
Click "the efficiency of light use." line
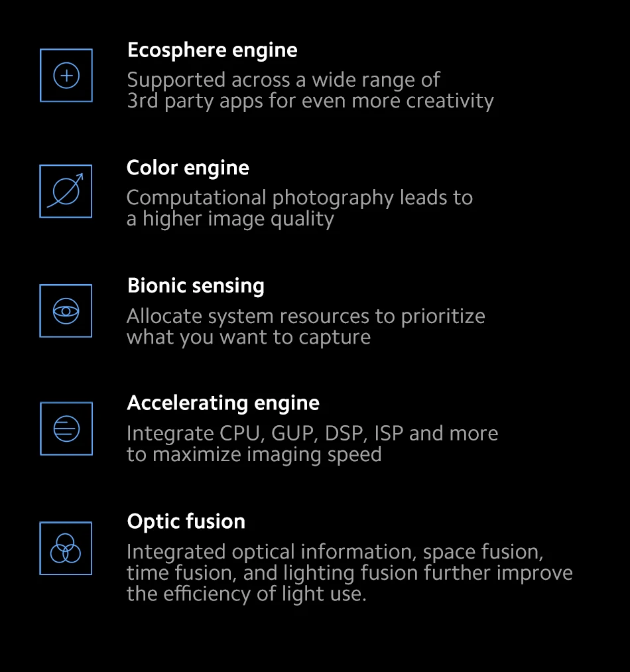pyautogui.click(x=246, y=594)
